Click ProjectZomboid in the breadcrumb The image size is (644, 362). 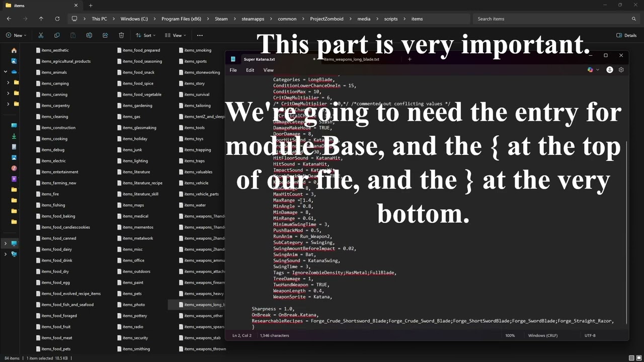(327, 19)
